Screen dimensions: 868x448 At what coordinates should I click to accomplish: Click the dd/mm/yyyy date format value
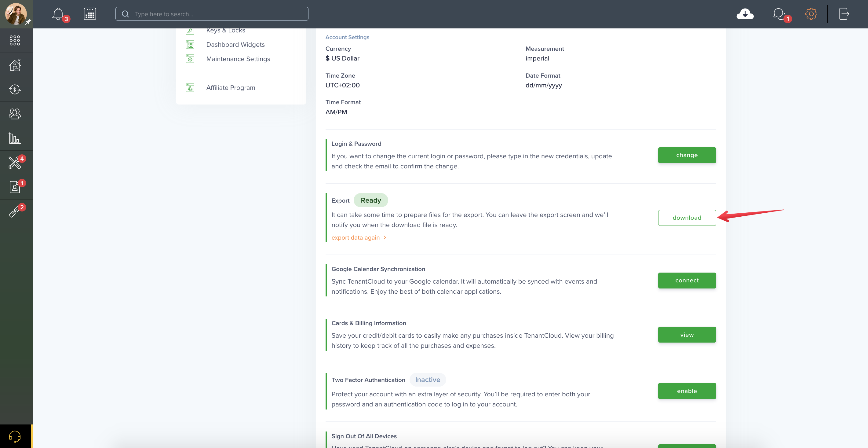(544, 85)
